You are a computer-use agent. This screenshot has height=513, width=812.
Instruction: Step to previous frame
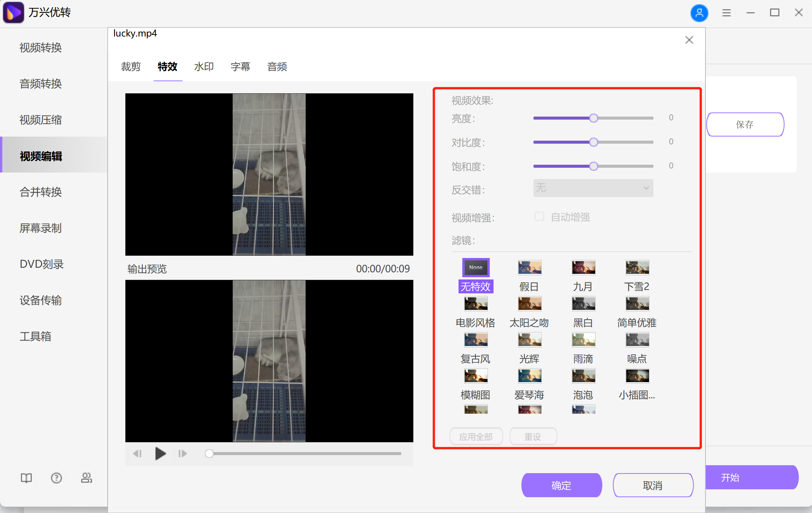click(137, 454)
